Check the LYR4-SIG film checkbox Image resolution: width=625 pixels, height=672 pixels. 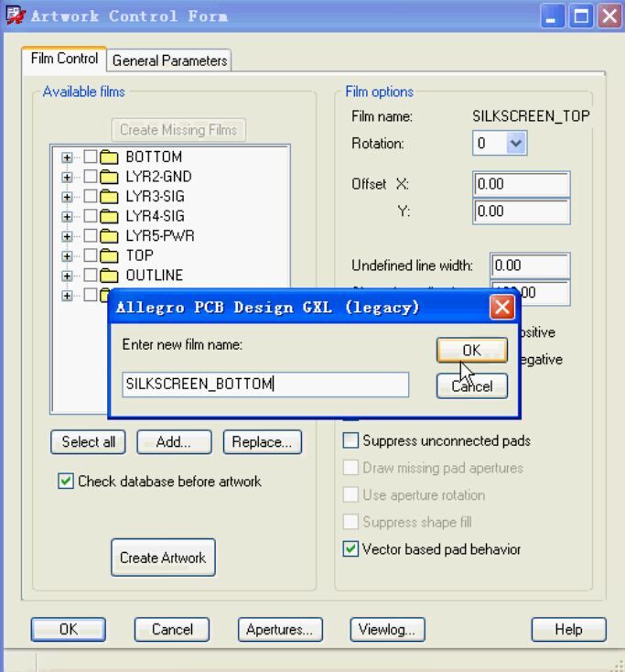[x=91, y=216]
